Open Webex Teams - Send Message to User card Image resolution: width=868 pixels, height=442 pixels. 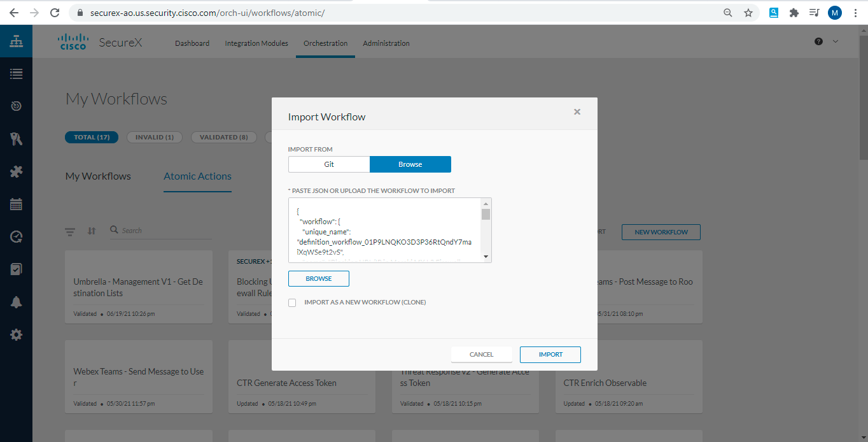click(x=139, y=376)
